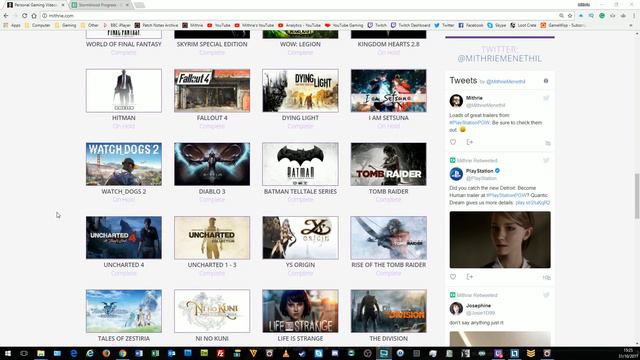Viewport: 640px width, 360px height.
Task: Open Josephine's profile avatar
Action: click(456, 309)
